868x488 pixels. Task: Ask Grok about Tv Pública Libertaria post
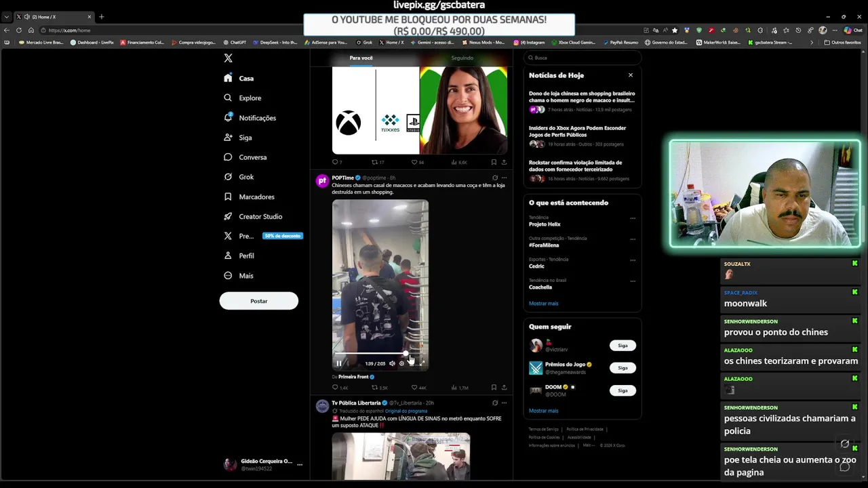coord(494,403)
